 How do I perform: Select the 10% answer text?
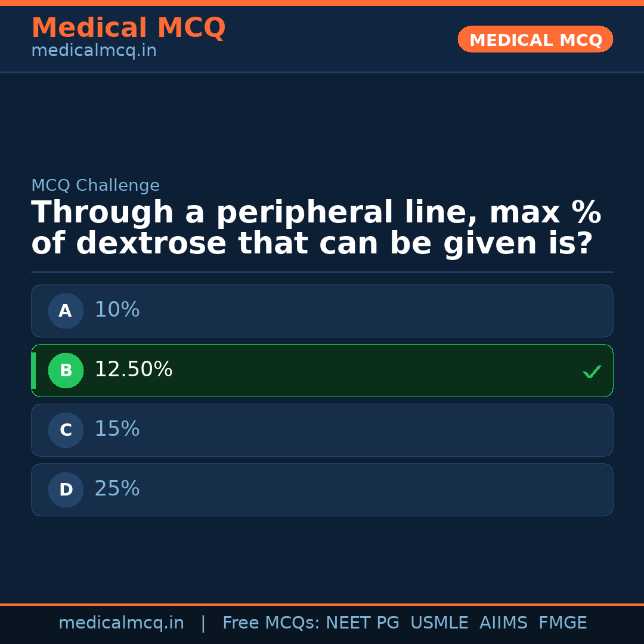(x=117, y=310)
